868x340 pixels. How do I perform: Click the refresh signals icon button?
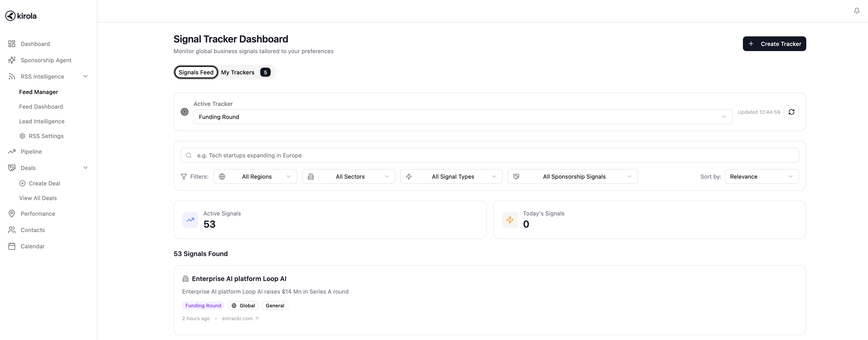pos(791,112)
